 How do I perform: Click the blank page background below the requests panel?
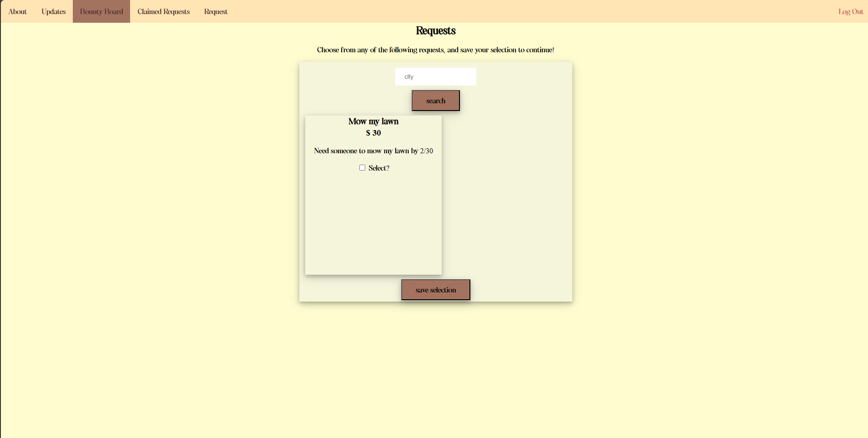(x=435, y=368)
